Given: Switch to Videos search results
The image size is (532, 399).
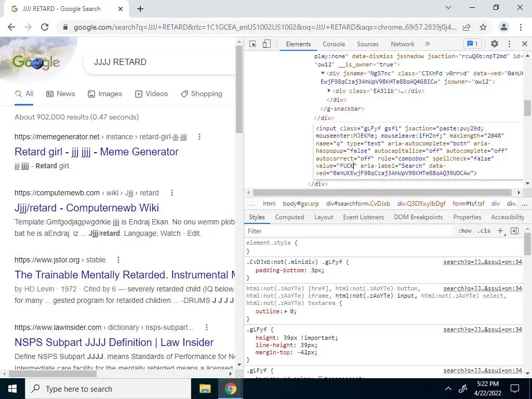Looking at the screenshot, I should pos(151,94).
